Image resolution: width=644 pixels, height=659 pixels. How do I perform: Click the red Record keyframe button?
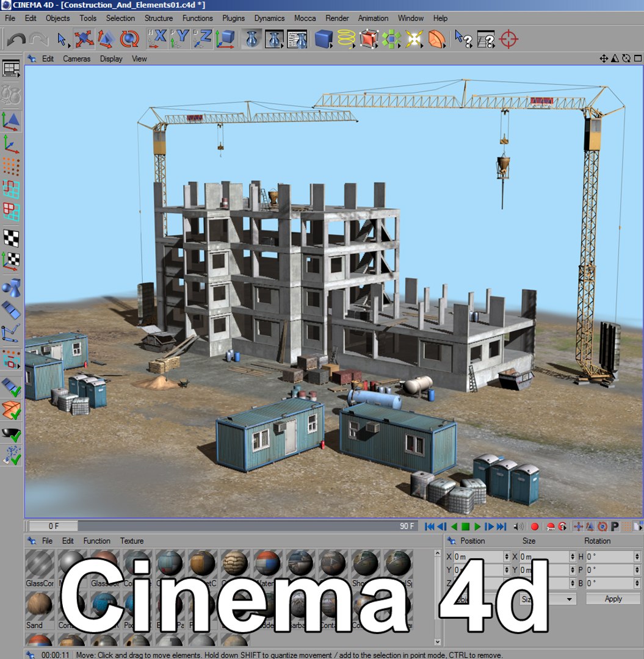[x=535, y=526]
